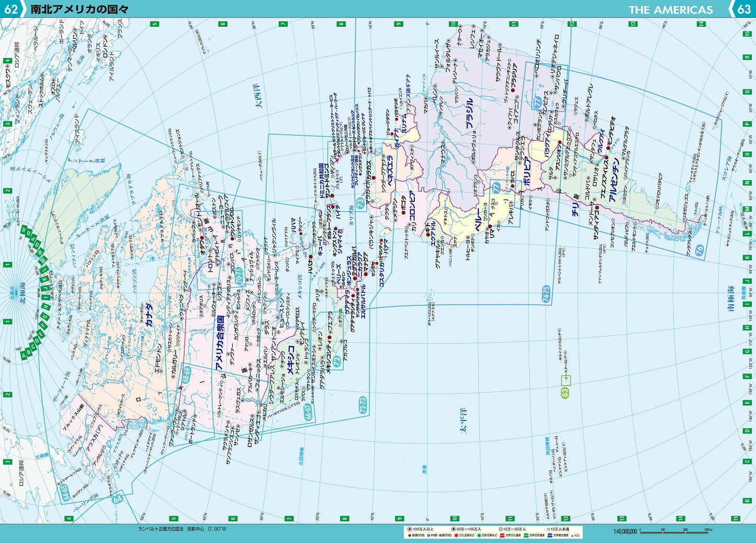Click the green grid marker A near 北極海
Screen dimensions: 756x543
24,356
